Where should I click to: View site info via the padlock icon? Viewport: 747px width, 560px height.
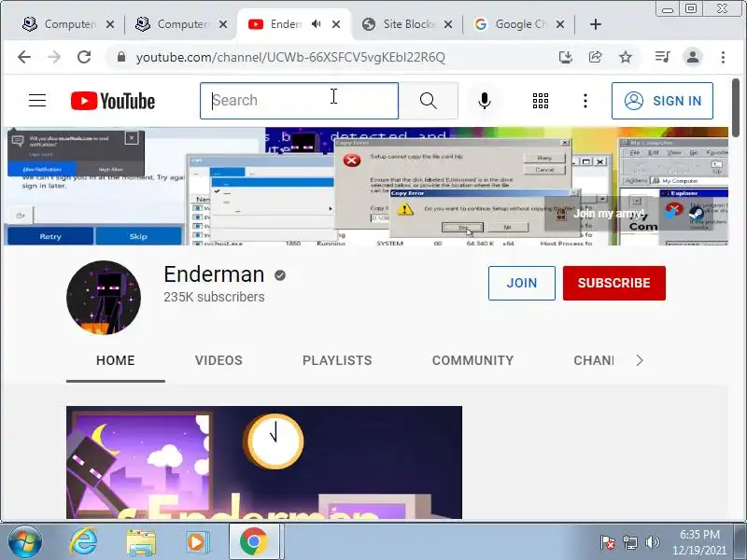[121, 57]
